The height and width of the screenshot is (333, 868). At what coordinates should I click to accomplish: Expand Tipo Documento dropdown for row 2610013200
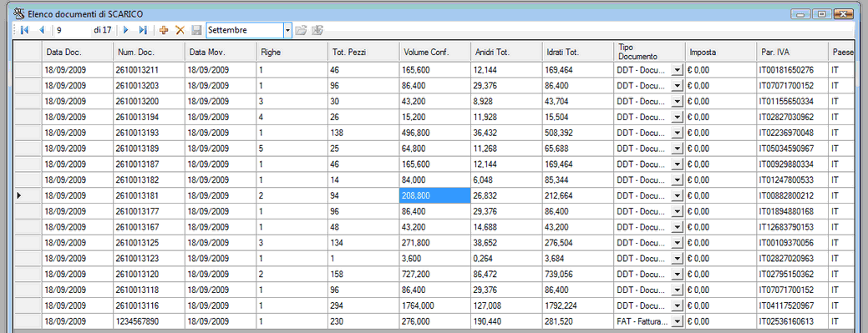[x=677, y=102]
